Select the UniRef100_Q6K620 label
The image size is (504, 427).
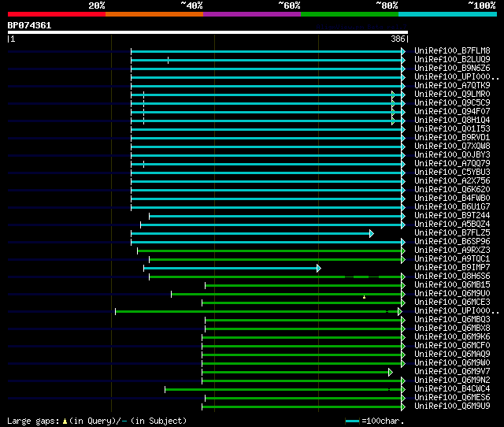tap(452, 190)
